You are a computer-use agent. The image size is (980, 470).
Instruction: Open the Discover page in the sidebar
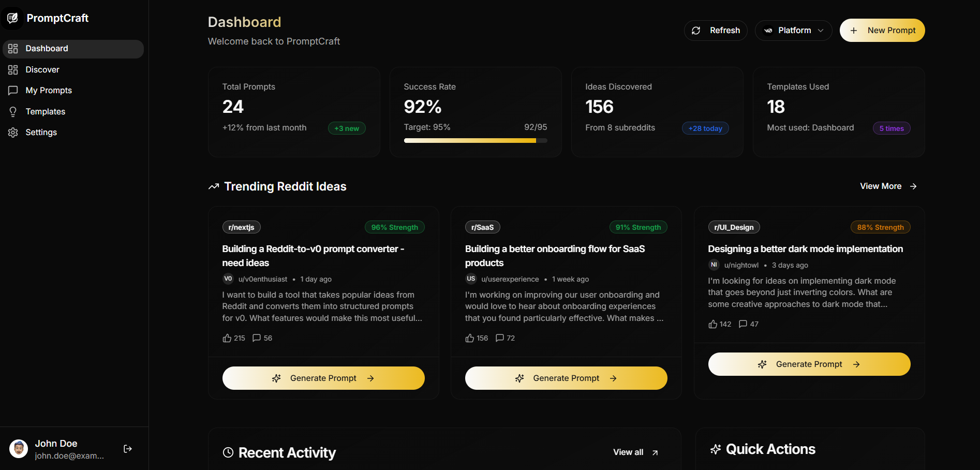42,70
